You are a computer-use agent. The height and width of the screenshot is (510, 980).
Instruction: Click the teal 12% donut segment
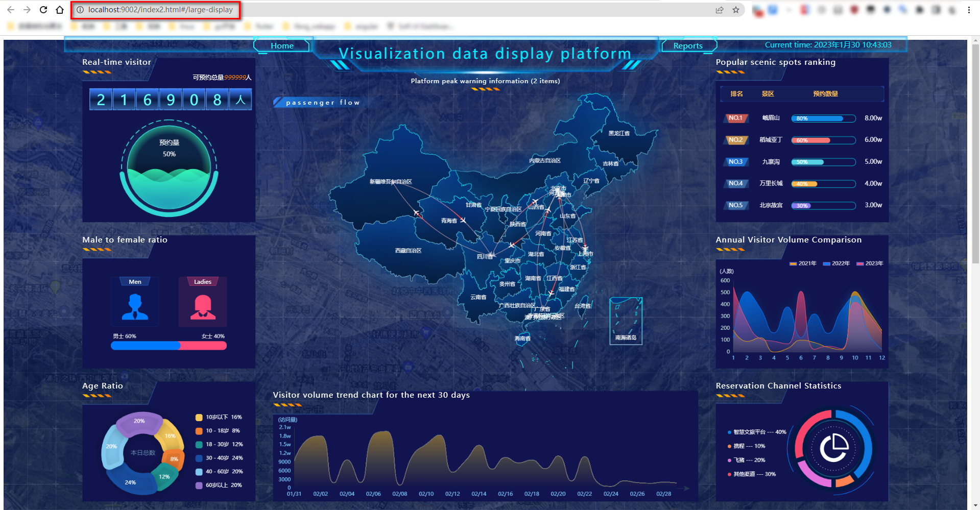[x=164, y=476]
